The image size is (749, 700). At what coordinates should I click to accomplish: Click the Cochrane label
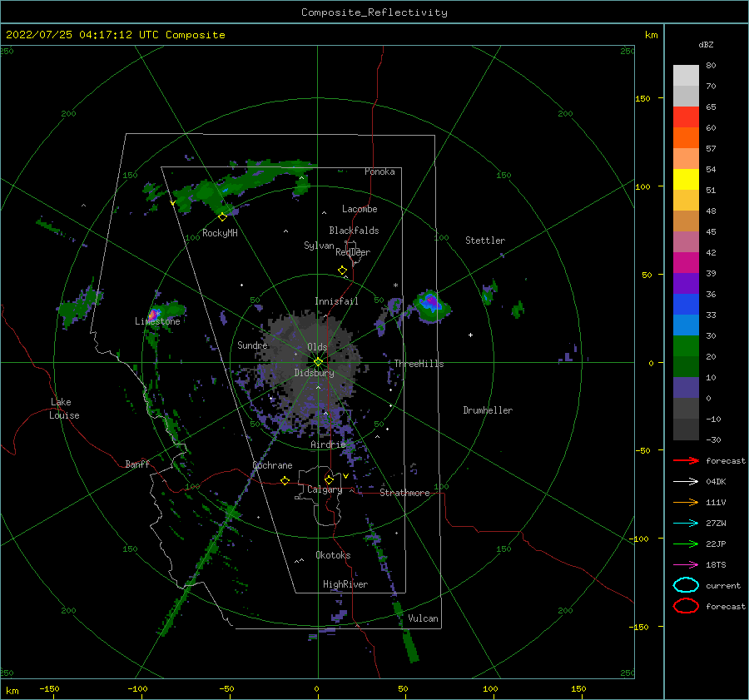click(x=272, y=465)
